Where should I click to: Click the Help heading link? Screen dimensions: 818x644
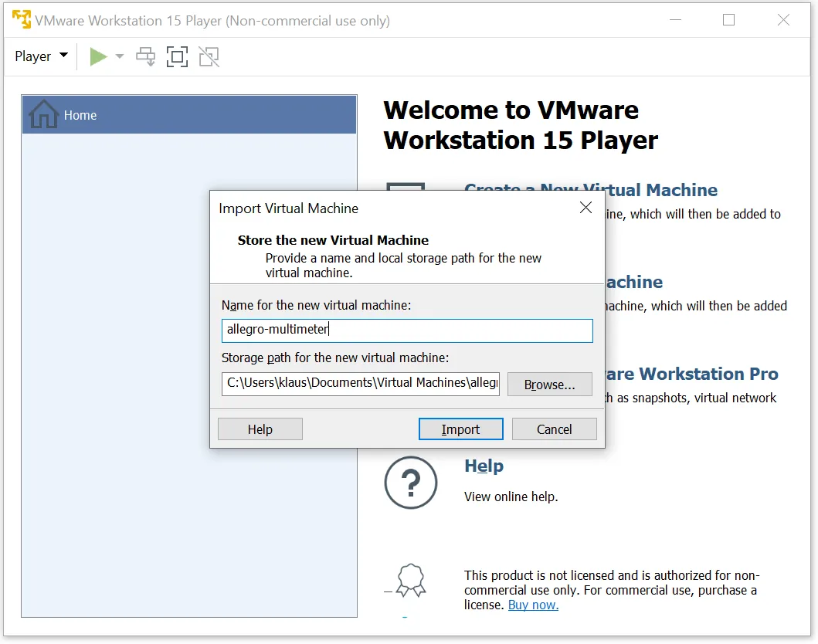coord(484,466)
